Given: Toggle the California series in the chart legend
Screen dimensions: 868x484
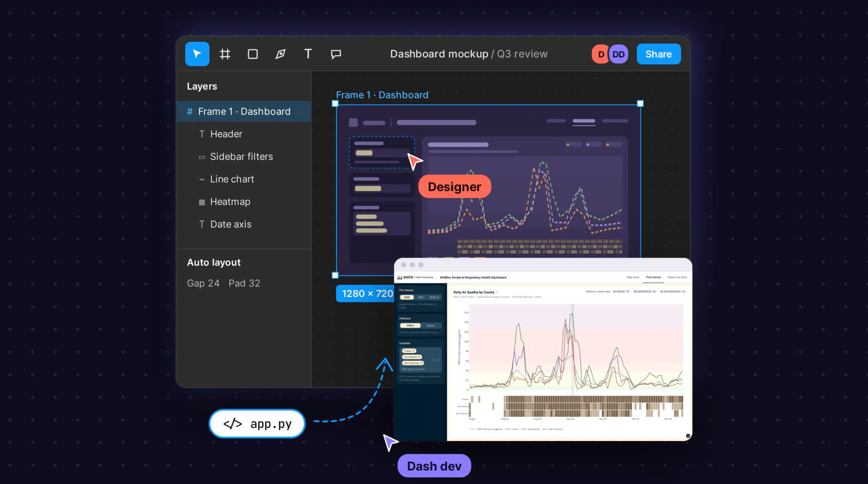Looking at the screenshot, I should coord(486,429).
